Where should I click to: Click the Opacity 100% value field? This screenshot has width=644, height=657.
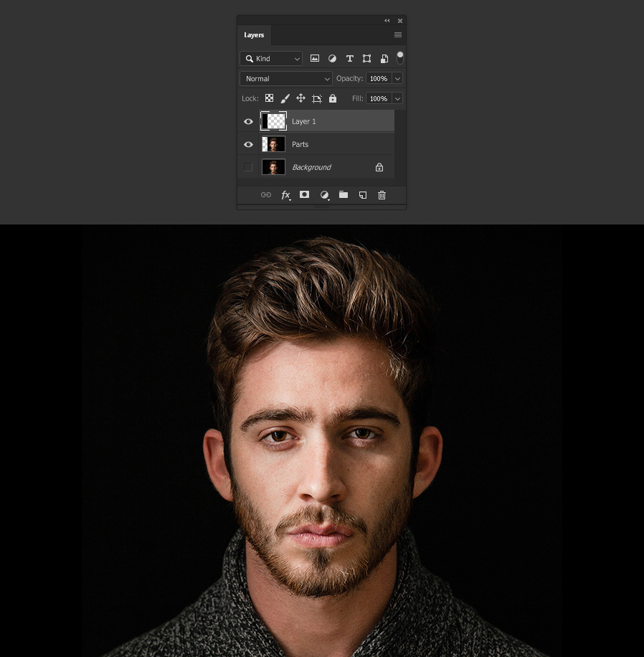(379, 78)
